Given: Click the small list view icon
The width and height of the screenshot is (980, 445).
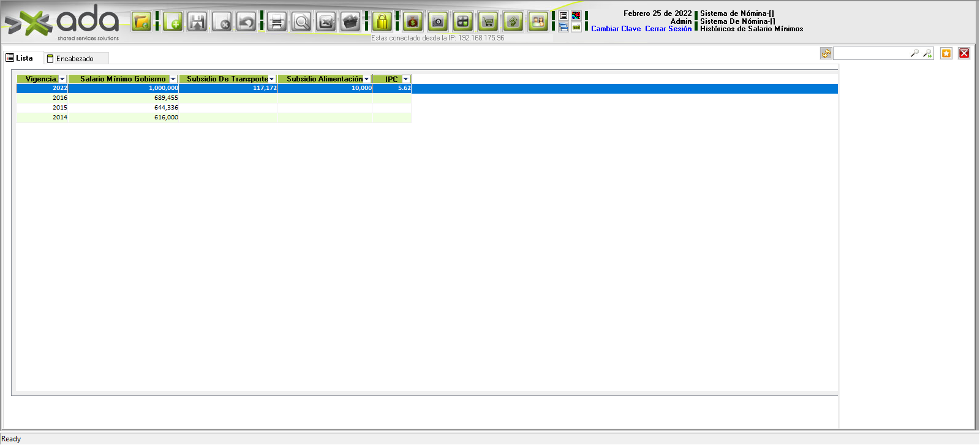Looking at the screenshot, I should click(x=563, y=16).
